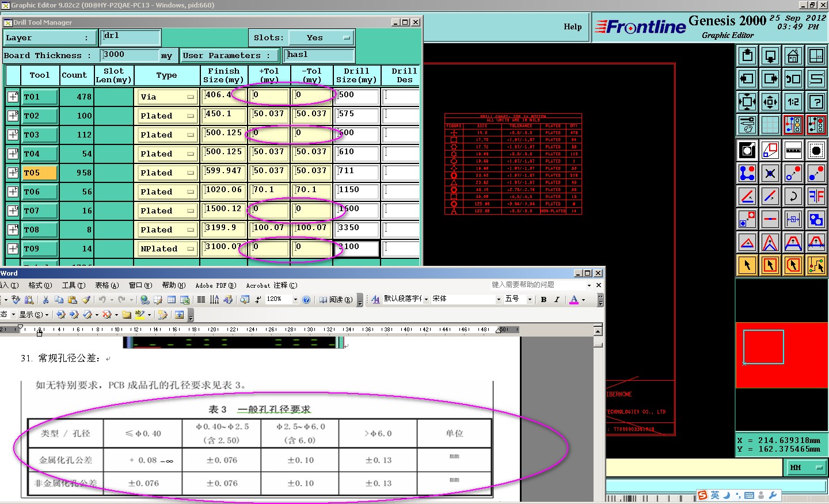Click the Cut scissors icon in Word

click(45, 300)
